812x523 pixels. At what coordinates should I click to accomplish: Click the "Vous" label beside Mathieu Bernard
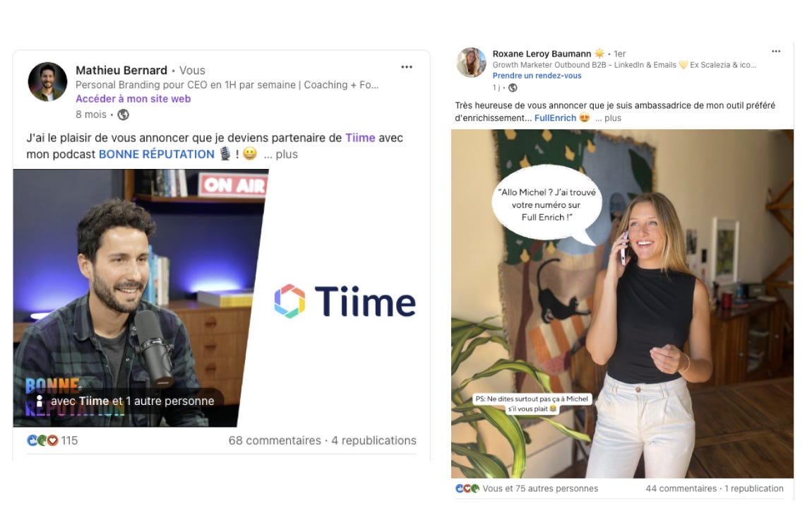pos(192,70)
